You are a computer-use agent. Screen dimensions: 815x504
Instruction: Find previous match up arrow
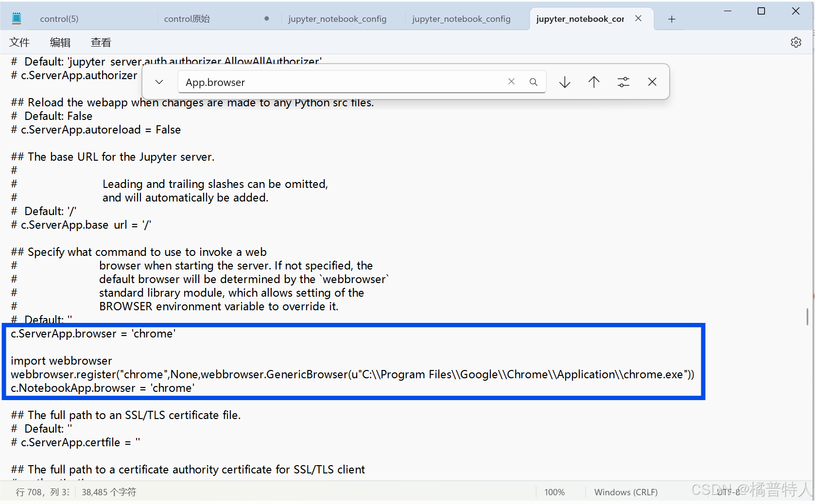594,82
